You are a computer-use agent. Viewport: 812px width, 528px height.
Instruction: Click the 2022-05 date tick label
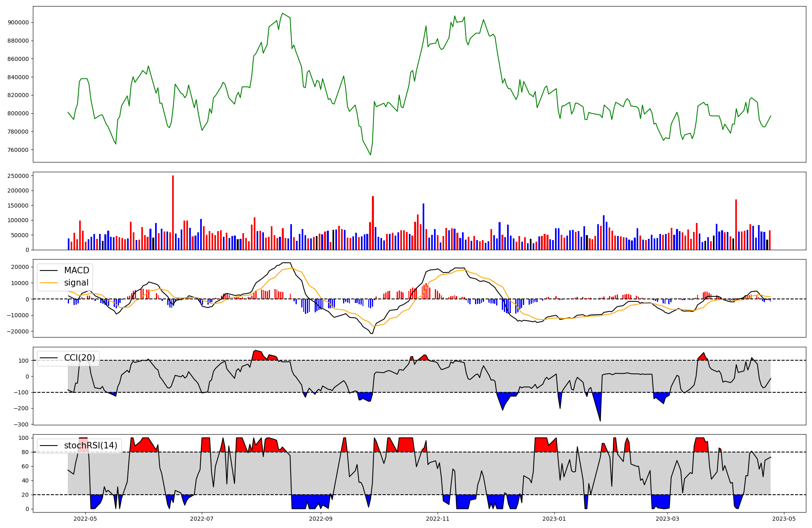coord(86,519)
